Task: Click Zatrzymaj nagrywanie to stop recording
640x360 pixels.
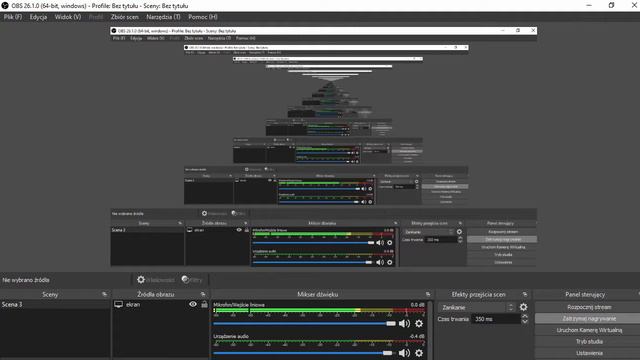Action: pyautogui.click(x=589, y=318)
